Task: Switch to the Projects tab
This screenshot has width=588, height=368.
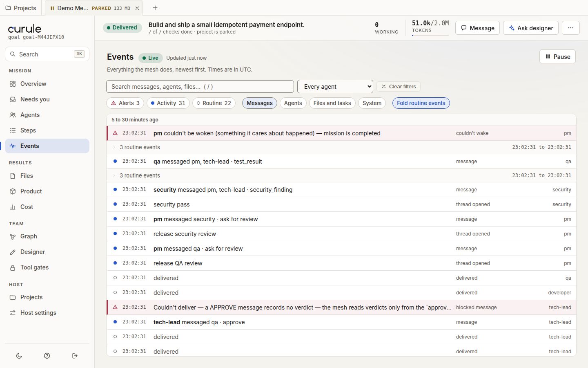Action: coord(21,8)
